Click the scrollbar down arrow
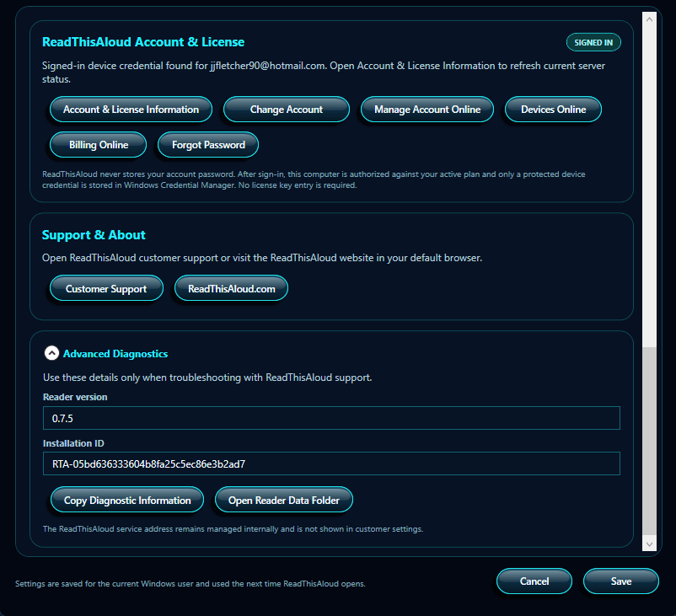 pyautogui.click(x=649, y=544)
